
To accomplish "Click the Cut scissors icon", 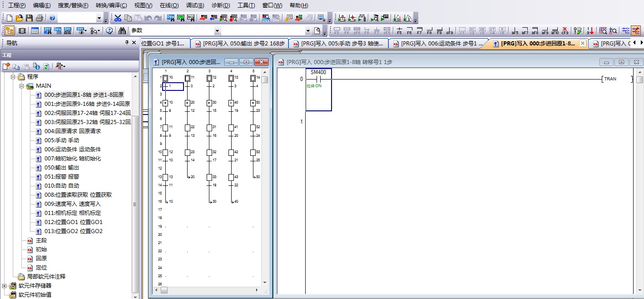I will point(118,18).
